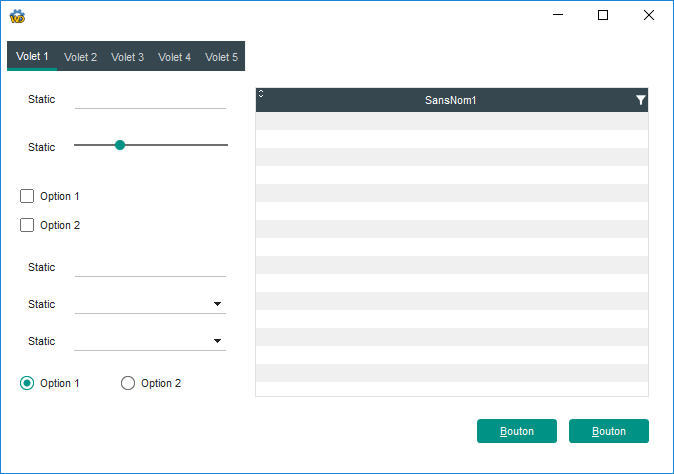The width and height of the screenshot is (674, 474).
Task: Open the Volet 3 tab
Action: click(127, 57)
